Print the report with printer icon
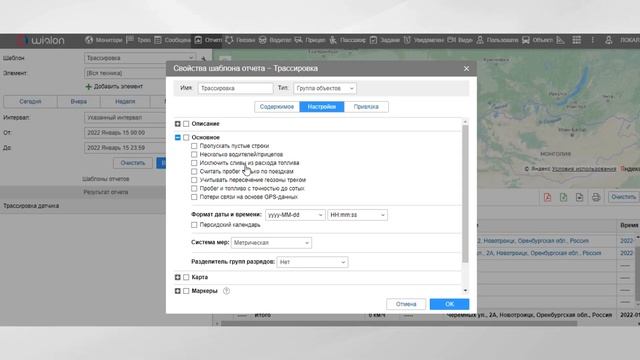Image resolution: width=640 pixels, height=360 pixels. point(596,197)
